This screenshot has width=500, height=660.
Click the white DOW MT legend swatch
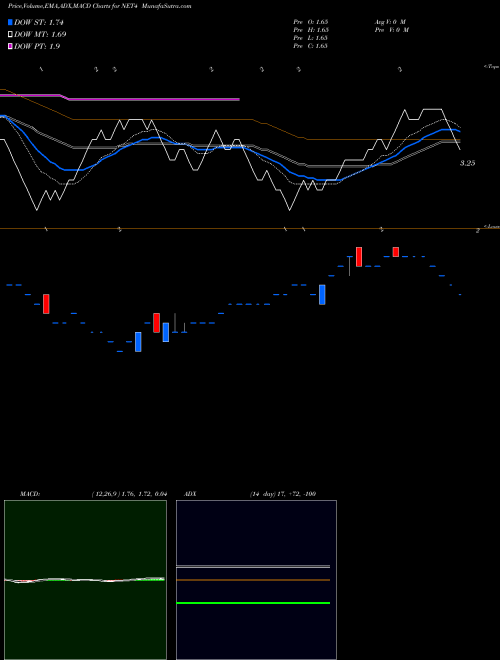(x=10, y=34)
